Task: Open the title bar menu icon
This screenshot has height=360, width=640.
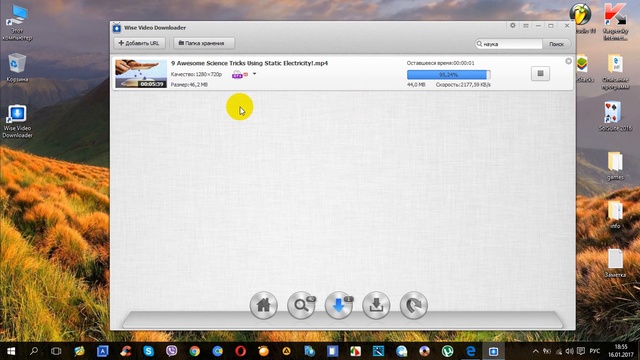Action: point(526,26)
